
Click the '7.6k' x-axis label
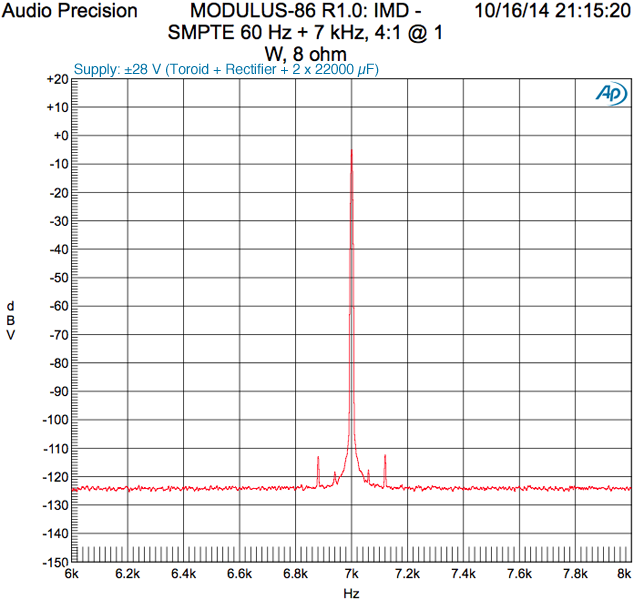(x=520, y=574)
